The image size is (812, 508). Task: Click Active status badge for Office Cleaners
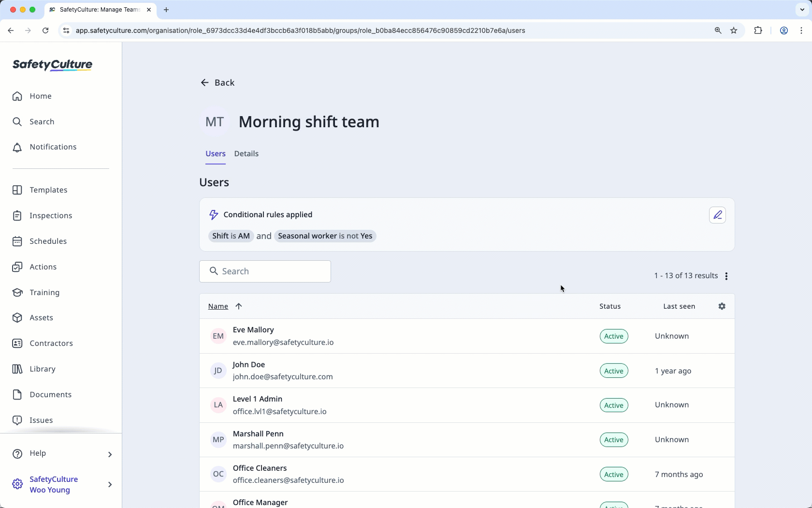[x=614, y=475]
